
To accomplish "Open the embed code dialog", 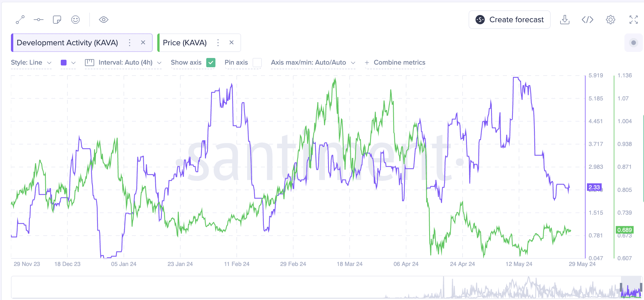I will click(588, 20).
